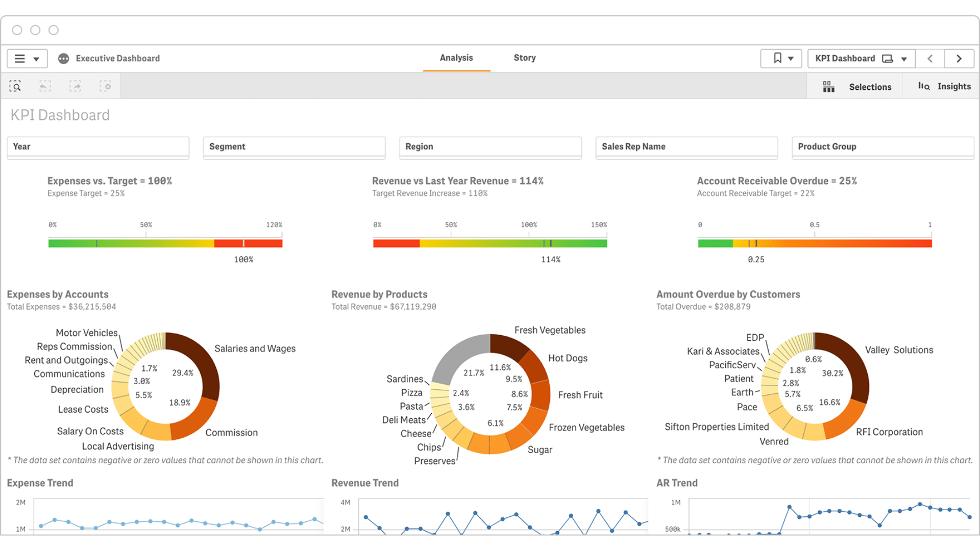Go to the previous sheet arrow
Viewport: 980px width, 551px height.
[x=929, y=59]
